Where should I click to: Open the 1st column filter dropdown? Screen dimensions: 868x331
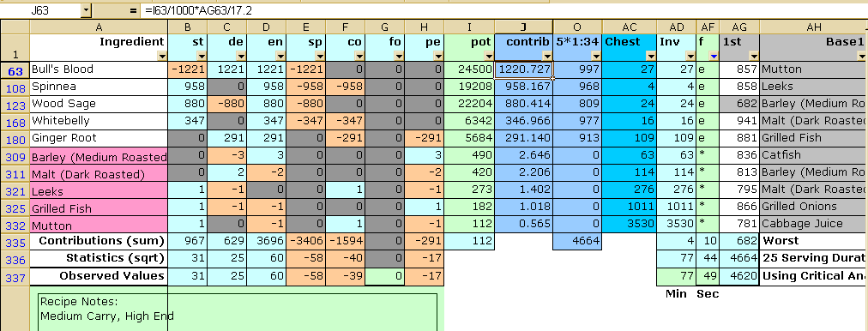(753, 56)
